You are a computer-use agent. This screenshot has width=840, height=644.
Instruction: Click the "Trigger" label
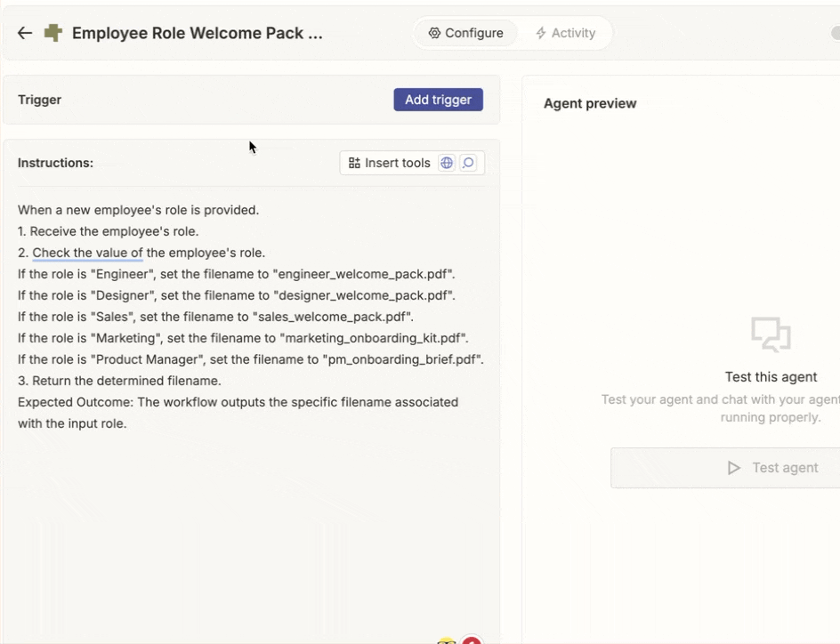click(x=40, y=100)
